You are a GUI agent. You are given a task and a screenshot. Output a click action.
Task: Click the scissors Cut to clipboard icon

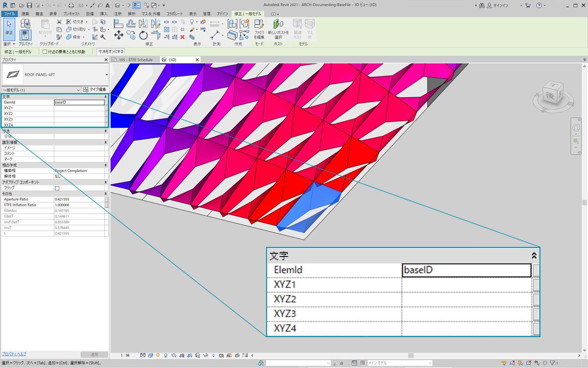59,22
